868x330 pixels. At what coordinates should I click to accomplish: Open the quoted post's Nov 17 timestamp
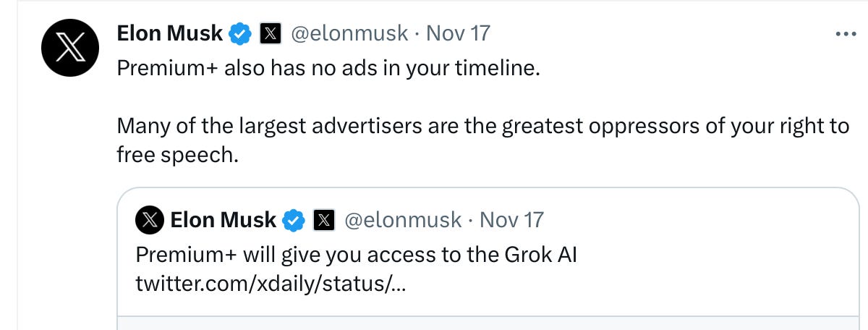click(x=511, y=220)
